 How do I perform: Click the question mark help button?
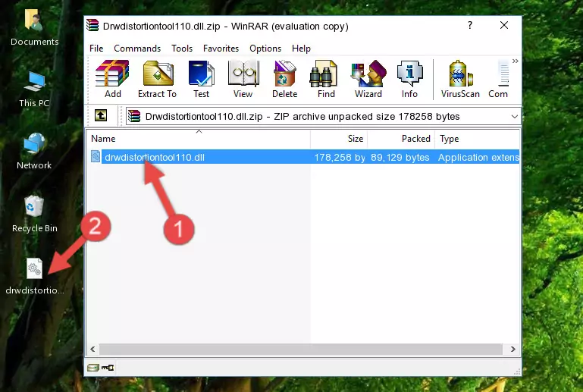pos(470,25)
